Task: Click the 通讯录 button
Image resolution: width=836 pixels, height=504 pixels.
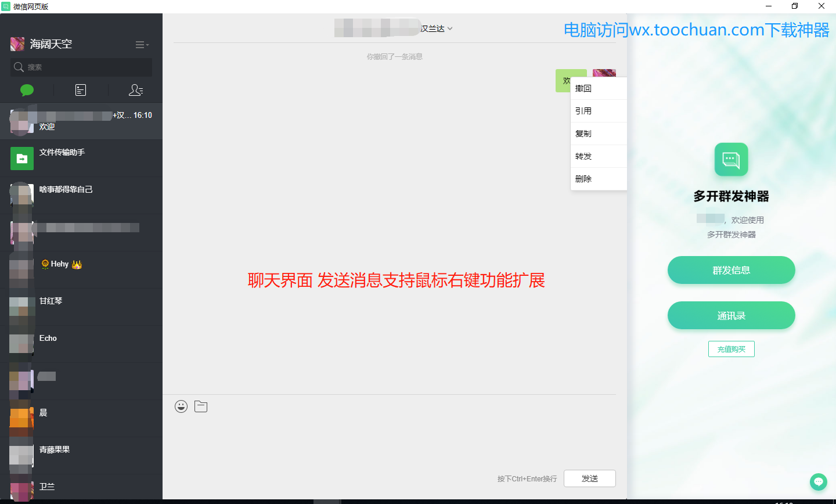Action: point(731,315)
